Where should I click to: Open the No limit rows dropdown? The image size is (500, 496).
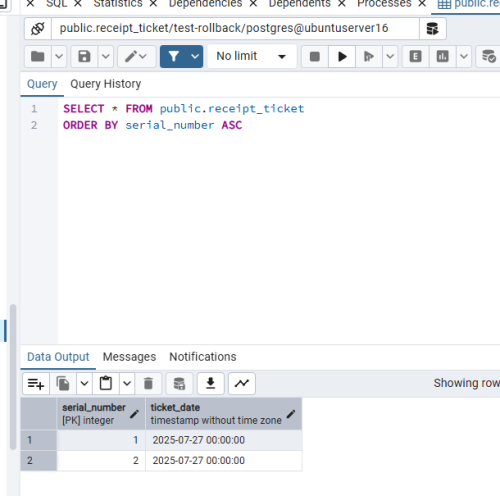252,56
